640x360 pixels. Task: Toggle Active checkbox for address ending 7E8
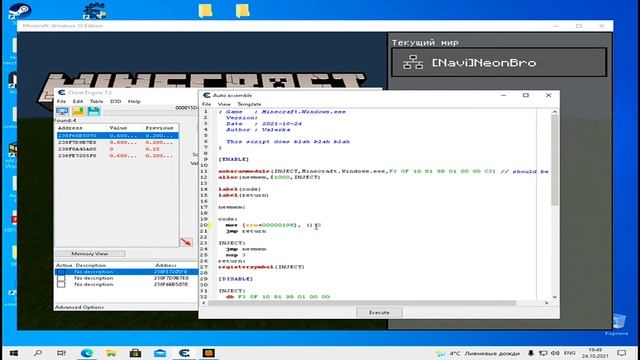pos(61,278)
